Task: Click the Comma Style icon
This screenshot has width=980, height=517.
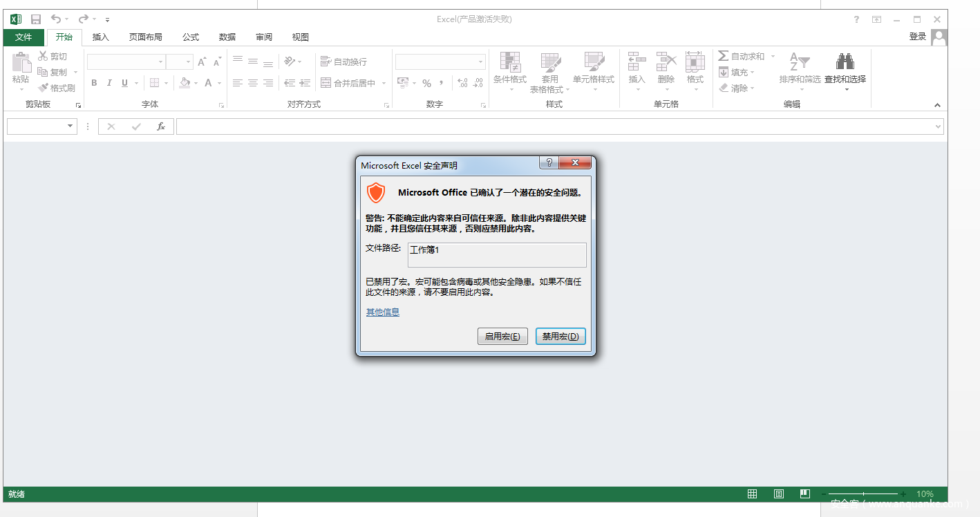Action: 442,84
